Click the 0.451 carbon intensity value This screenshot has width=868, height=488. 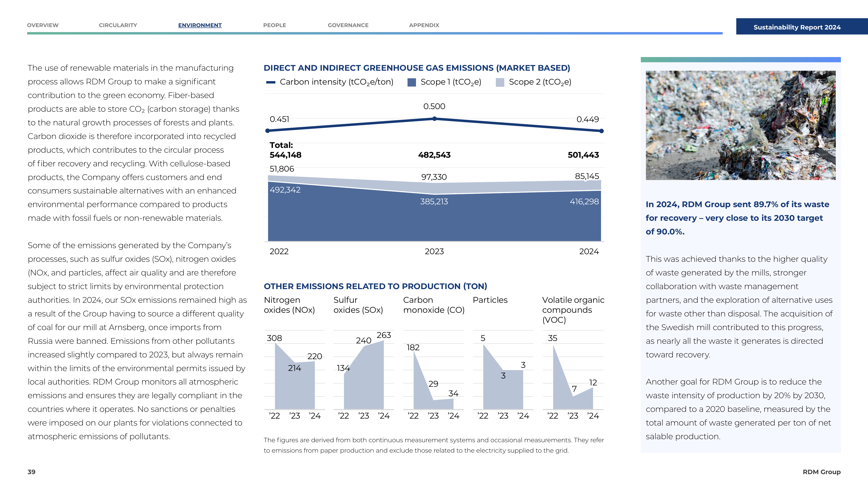click(279, 119)
